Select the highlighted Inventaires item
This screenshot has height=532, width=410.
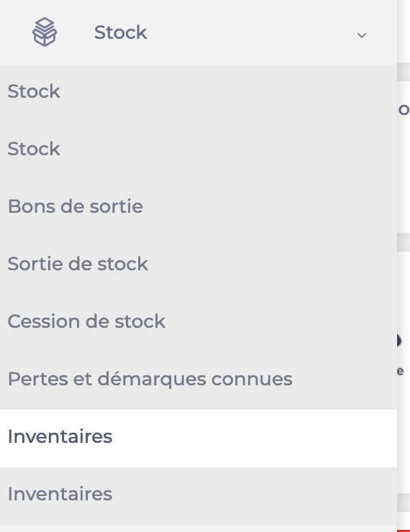point(199,439)
